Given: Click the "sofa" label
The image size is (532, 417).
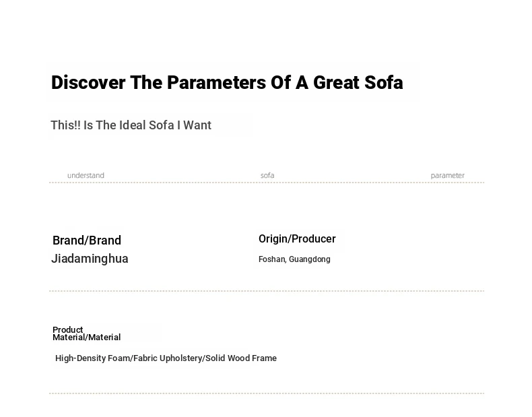Looking at the screenshot, I should pyautogui.click(x=267, y=175).
